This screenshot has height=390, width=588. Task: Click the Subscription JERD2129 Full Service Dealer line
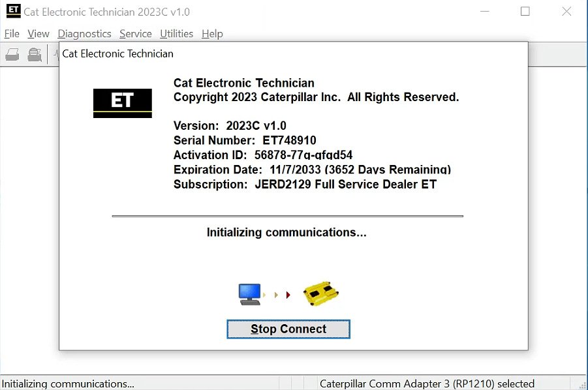pyautogui.click(x=305, y=184)
